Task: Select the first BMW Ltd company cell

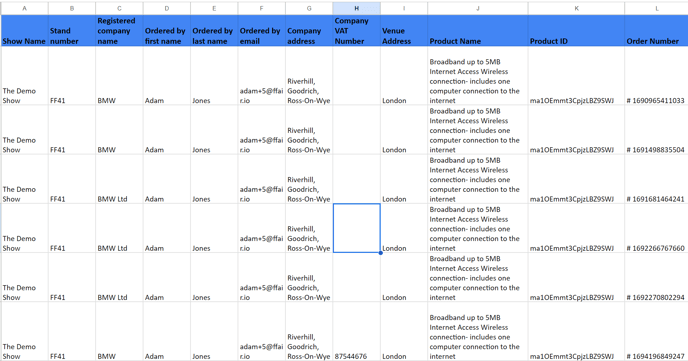Action: coord(119,179)
